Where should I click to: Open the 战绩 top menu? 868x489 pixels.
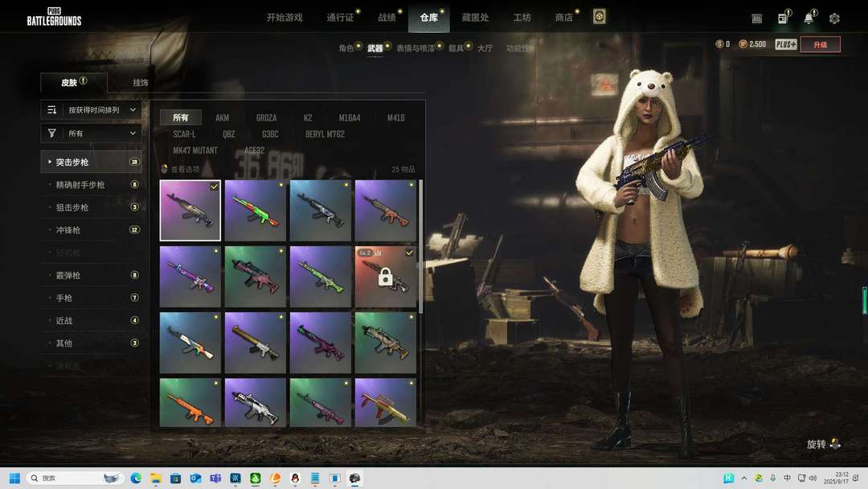387,18
